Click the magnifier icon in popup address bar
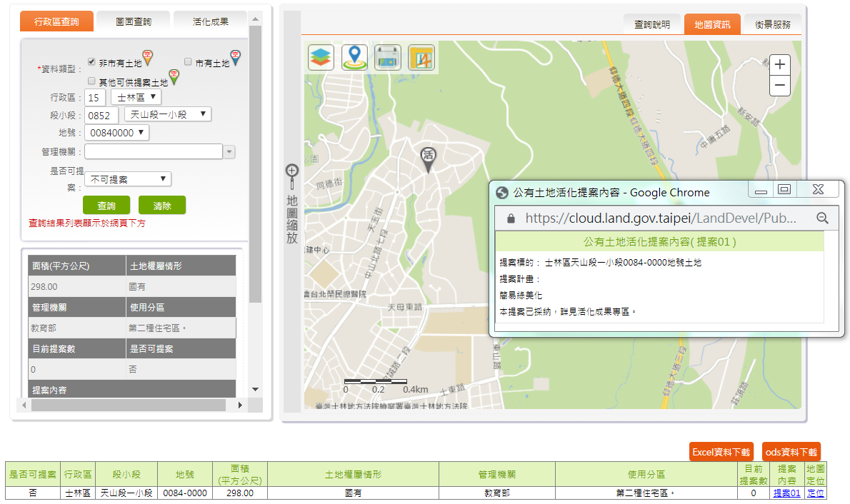This screenshot has width=850, height=504. click(822, 218)
